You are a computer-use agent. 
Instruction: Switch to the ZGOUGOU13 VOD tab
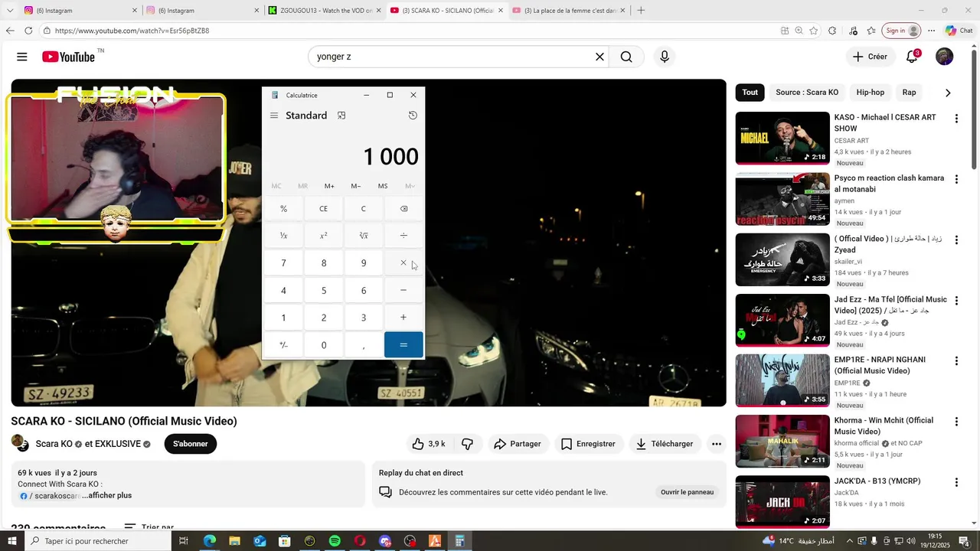tap(324, 11)
